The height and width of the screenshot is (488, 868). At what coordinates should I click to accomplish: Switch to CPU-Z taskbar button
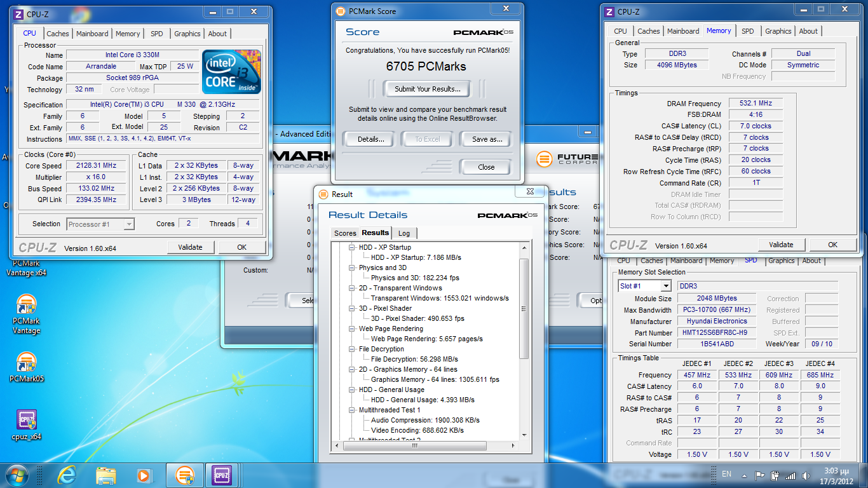click(222, 475)
